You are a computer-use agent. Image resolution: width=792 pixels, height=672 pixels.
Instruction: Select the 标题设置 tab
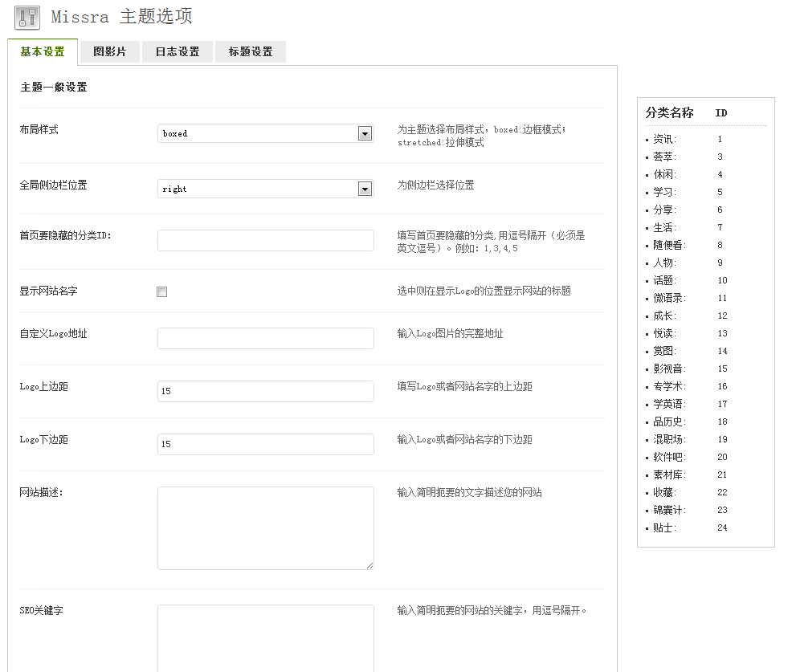pos(251,51)
